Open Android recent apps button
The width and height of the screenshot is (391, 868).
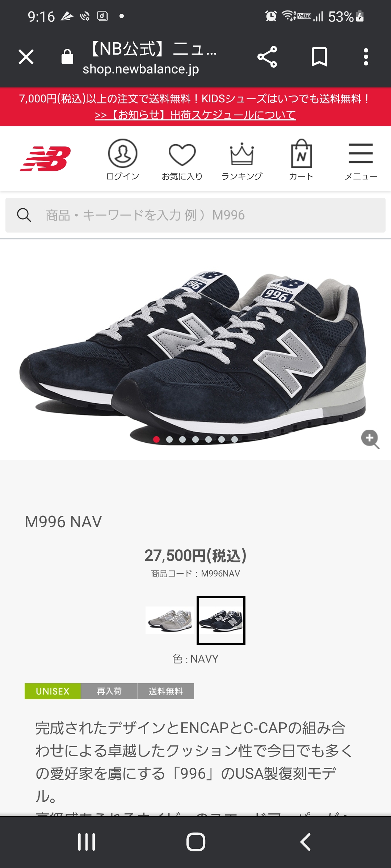87,842
